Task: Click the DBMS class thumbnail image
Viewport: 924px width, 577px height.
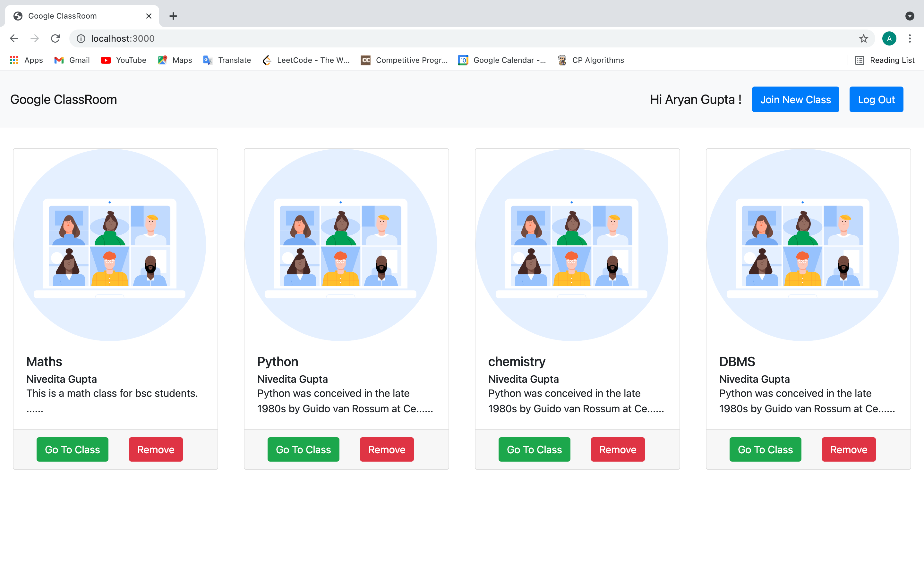Action: point(803,245)
